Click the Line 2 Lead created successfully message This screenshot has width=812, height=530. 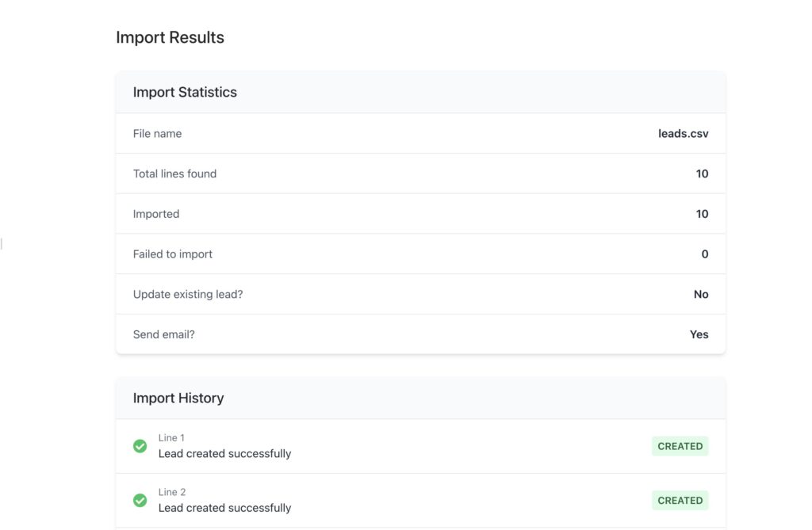point(224,508)
